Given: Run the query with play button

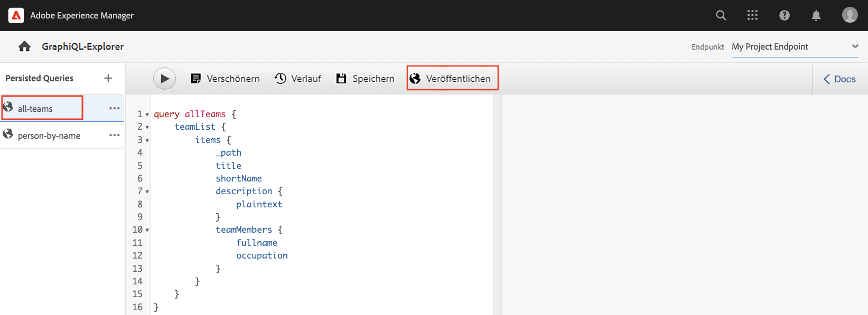Looking at the screenshot, I should click(x=164, y=79).
